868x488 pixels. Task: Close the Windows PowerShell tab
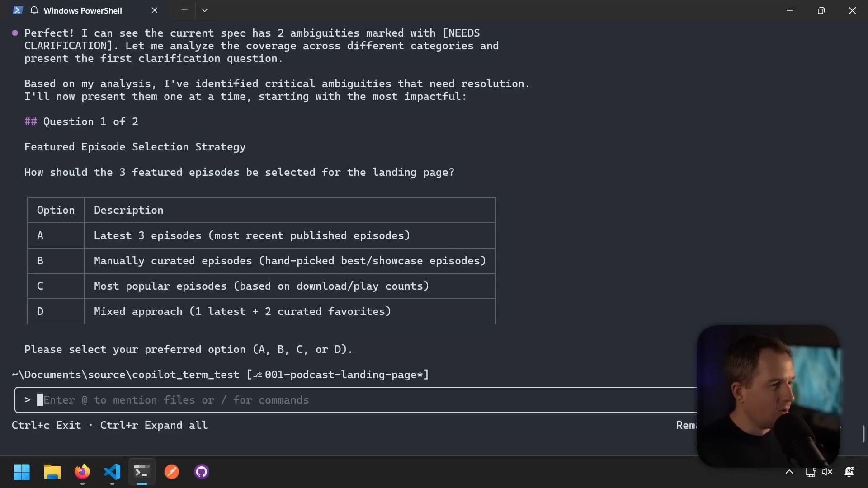pos(155,10)
